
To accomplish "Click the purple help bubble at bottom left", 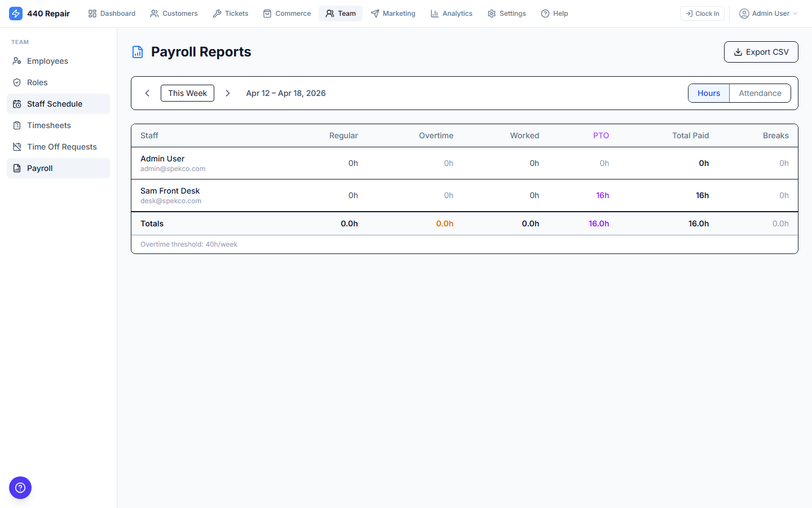I will point(20,488).
